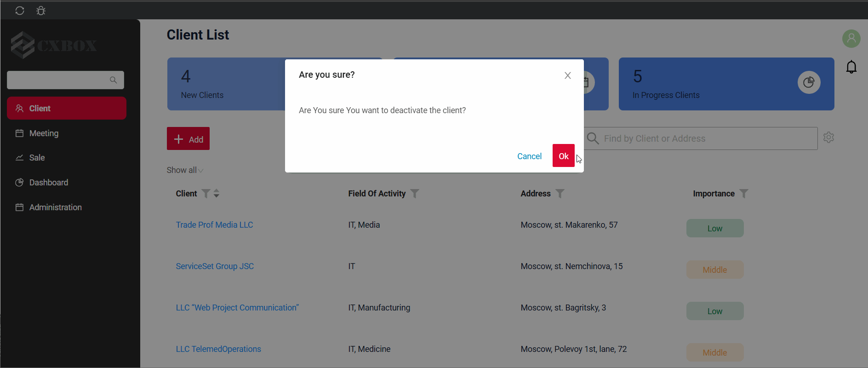Open table settings gear icon
This screenshot has height=368, width=868.
tap(828, 138)
